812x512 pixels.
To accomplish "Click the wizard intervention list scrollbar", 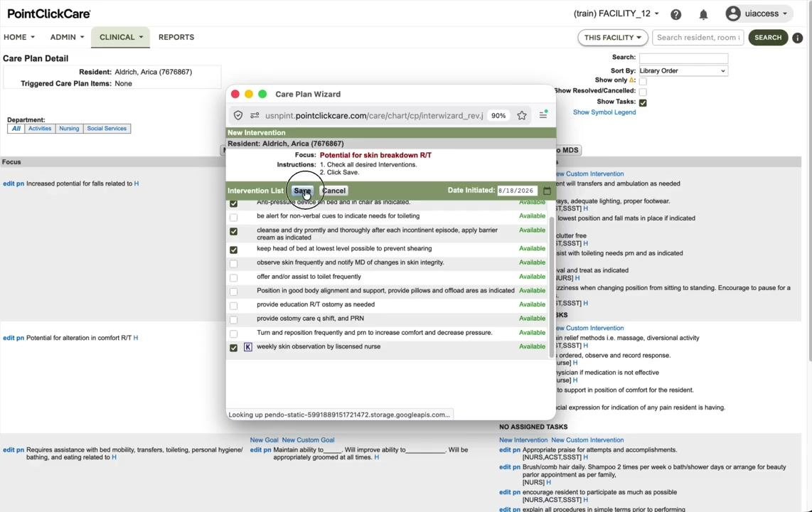I will (x=551, y=287).
